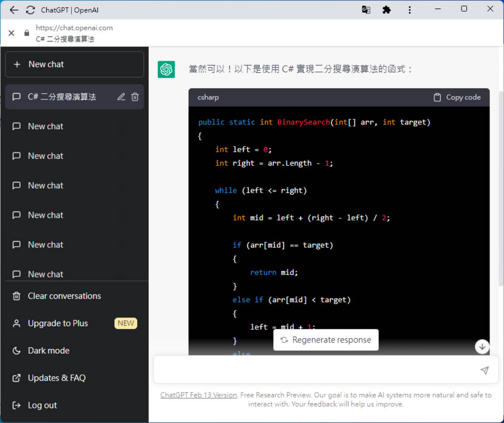Start a New chat from sidebar top button
Viewport: 504px width, 423px height.
75,64
